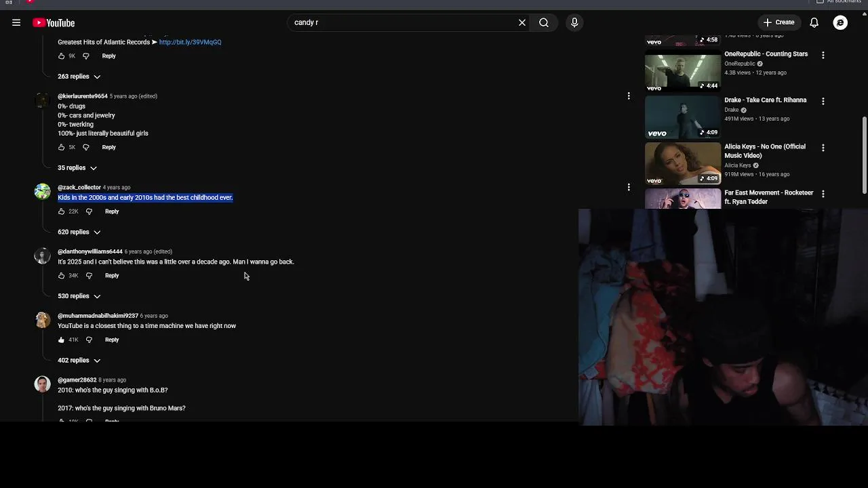
Task: Reply to @danthonywilliams6444 comment
Action: pyautogui.click(x=112, y=276)
